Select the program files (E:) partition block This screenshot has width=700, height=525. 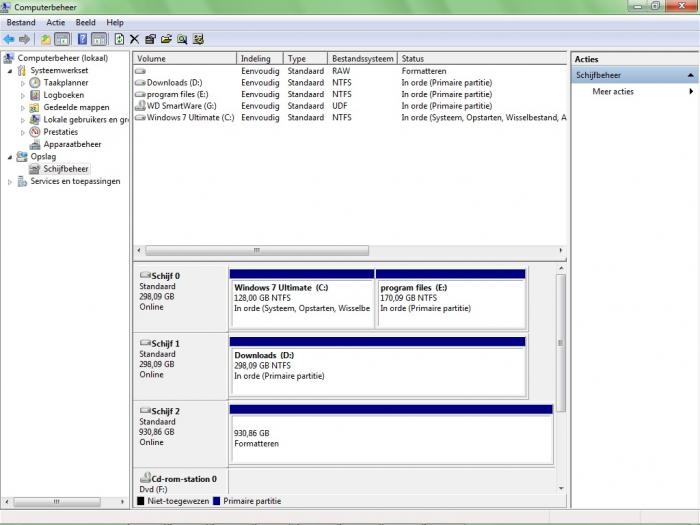pyautogui.click(x=451, y=299)
